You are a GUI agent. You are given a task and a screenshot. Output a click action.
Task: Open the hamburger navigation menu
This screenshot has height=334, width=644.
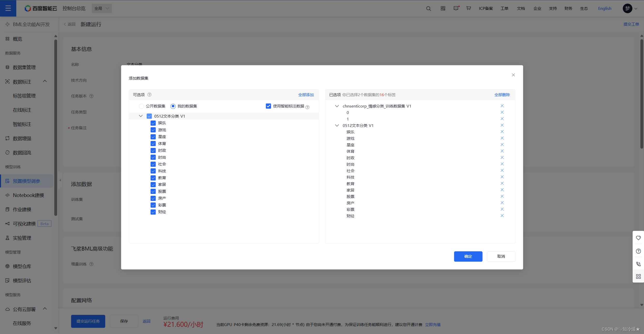coord(8,8)
